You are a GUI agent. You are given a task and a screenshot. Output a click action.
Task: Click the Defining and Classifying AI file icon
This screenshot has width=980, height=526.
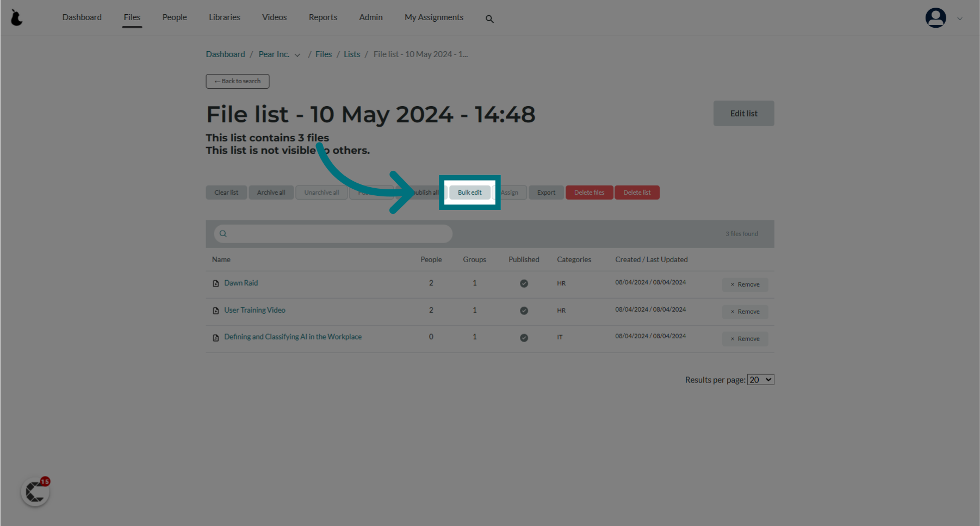coord(216,338)
